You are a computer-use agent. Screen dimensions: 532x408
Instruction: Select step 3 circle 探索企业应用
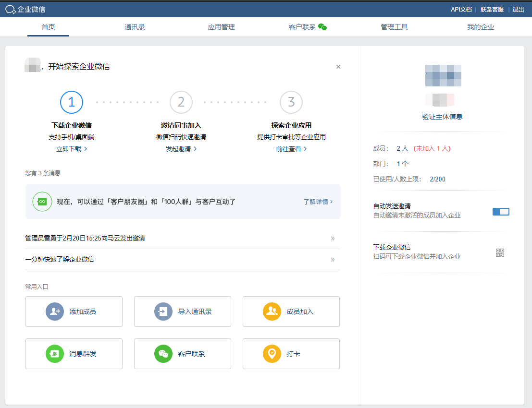pos(291,102)
